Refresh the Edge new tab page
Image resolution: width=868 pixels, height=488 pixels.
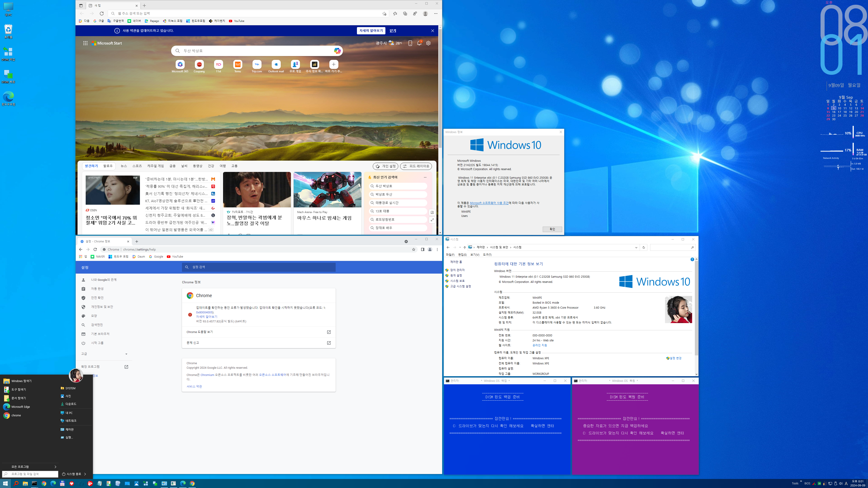(101, 14)
